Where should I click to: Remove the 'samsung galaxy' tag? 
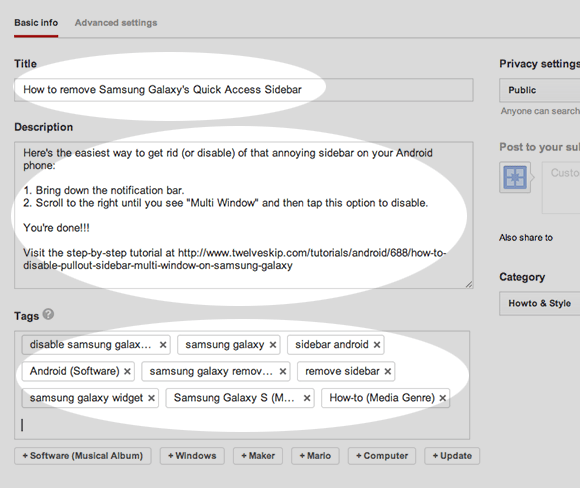pos(273,345)
